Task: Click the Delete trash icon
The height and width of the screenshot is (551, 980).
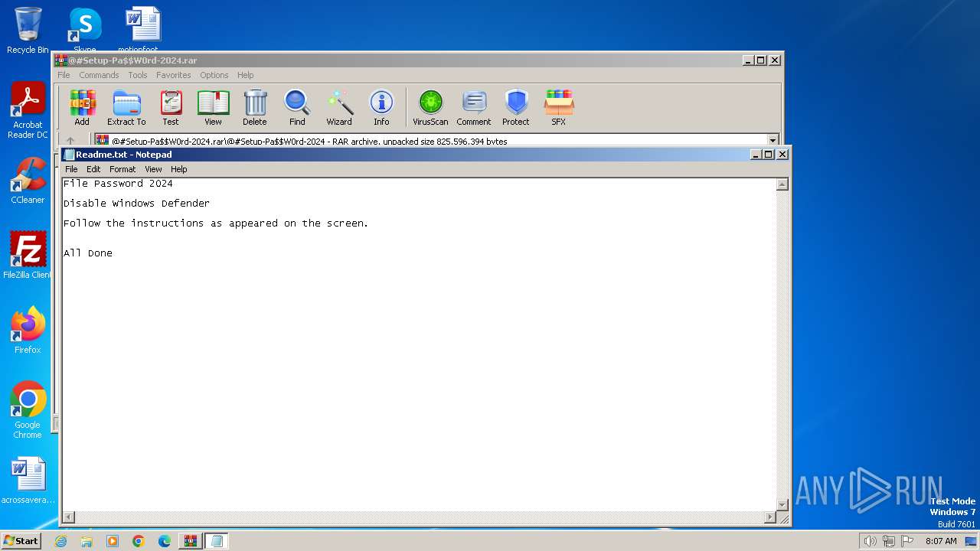Action: tap(255, 108)
